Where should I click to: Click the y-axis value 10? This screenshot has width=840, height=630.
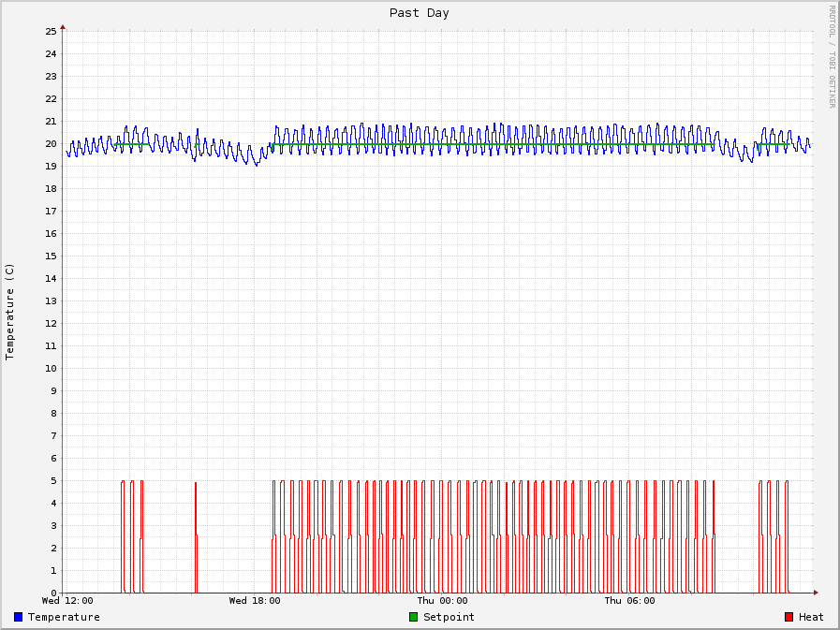tap(51, 369)
